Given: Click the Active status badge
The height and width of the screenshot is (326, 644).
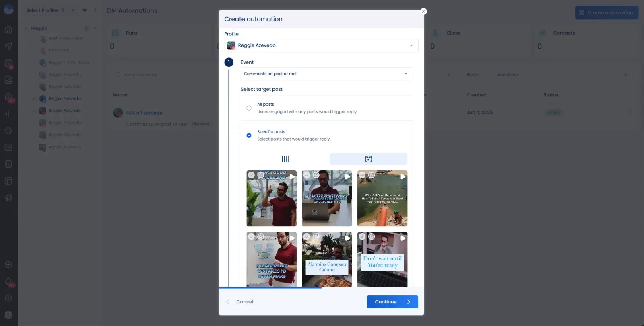Looking at the screenshot, I should [x=553, y=113].
